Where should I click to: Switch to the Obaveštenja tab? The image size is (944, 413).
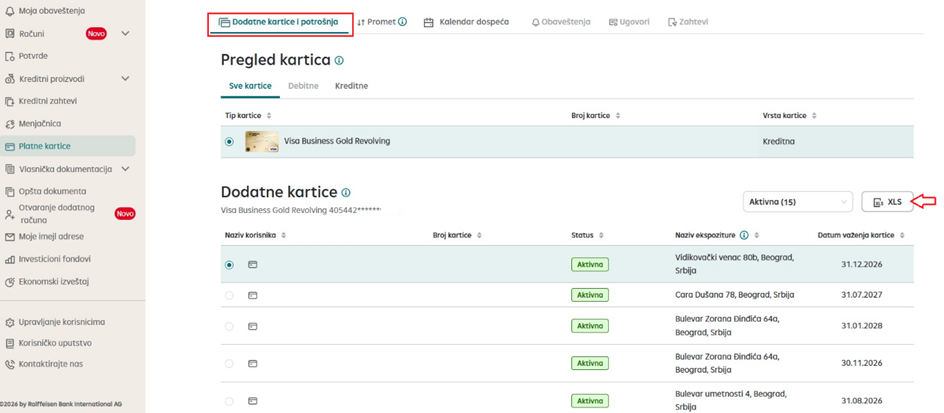point(561,22)
